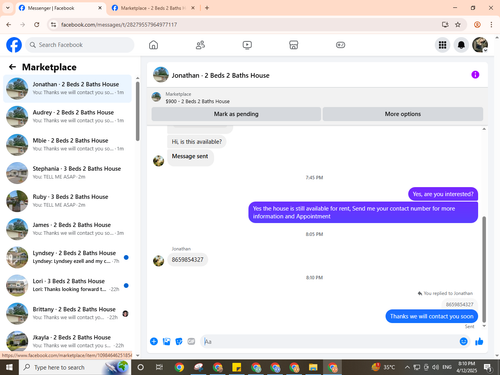Open the Windows Start menu
This screenshot has width=500, height=375.
[9, 367]
